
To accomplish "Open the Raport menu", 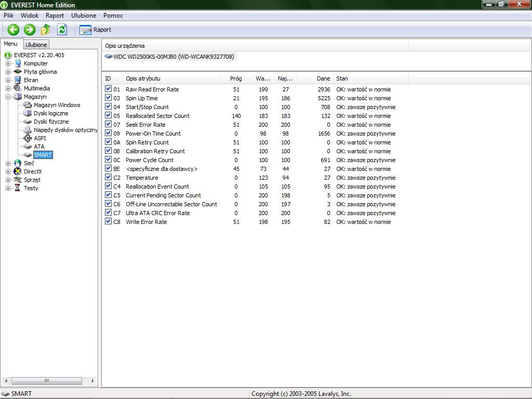I will pos(55,16).
